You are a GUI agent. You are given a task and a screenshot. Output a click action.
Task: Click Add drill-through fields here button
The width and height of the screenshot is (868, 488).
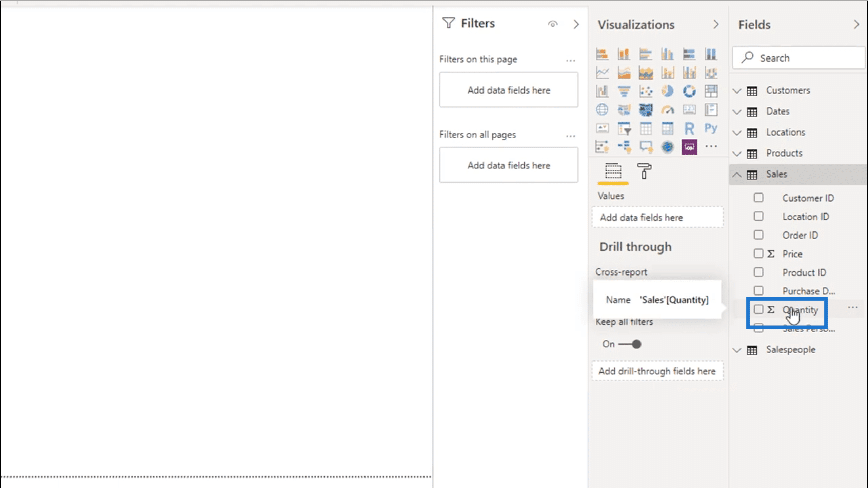point(657,371)
